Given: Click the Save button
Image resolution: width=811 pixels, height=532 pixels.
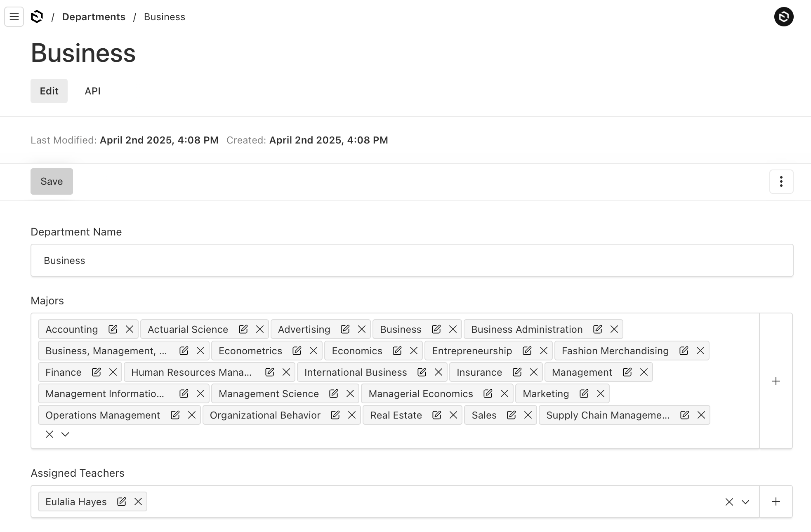Looking at the screenshot, I should point(52,181).
